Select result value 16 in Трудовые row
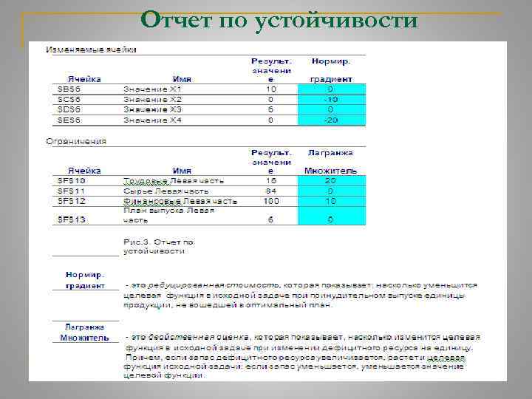This screenshot has width=532, height=399. [271, 180]
